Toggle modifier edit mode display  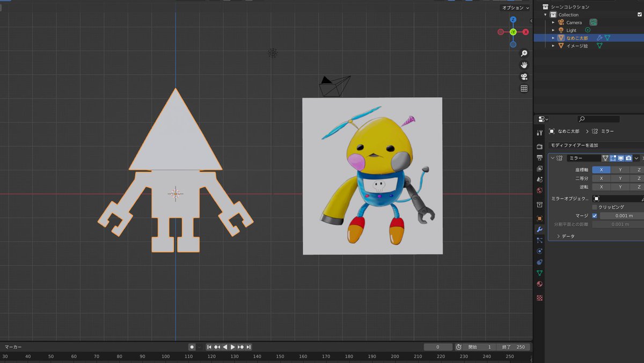tap(613, 158)
